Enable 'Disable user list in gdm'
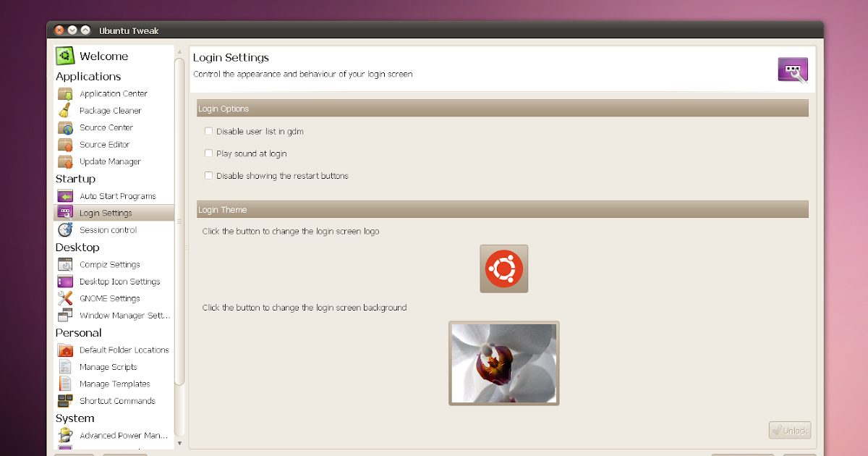 [208, 131]
